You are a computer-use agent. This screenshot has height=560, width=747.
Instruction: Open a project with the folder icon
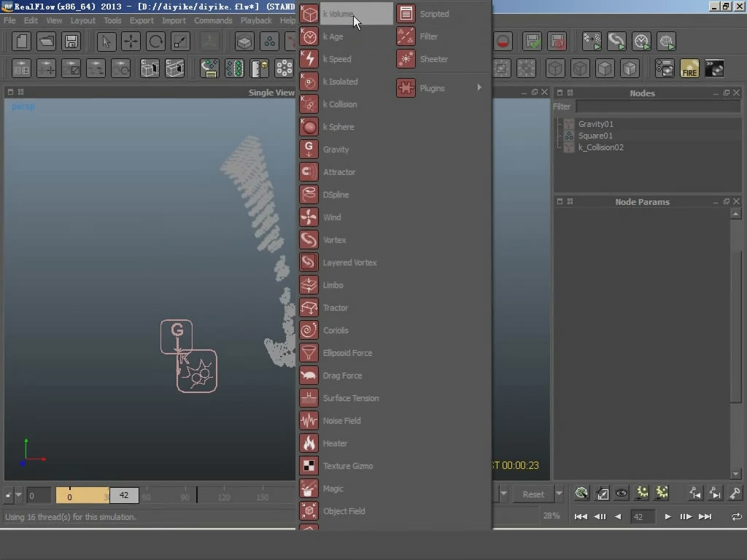46,42
